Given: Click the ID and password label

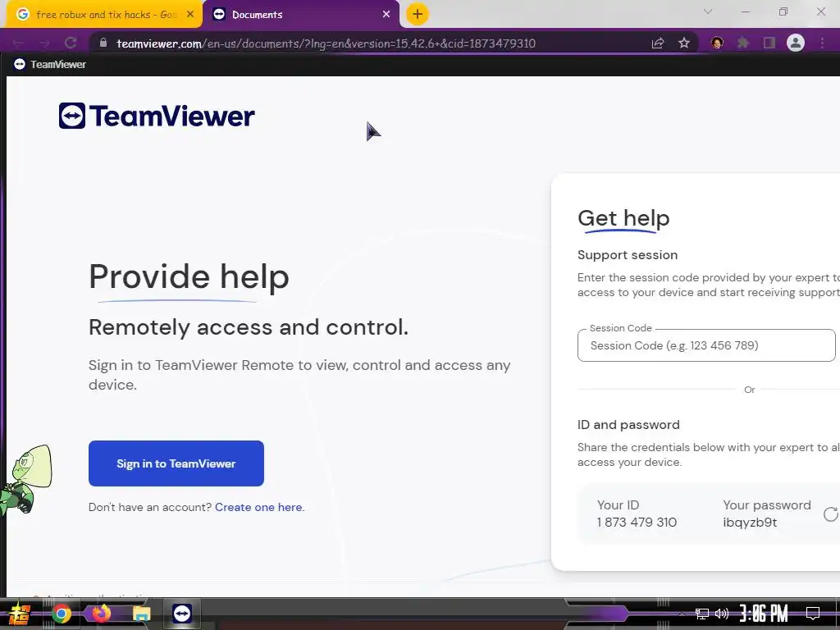Looking at the screenshot, I should click(628, 425).
